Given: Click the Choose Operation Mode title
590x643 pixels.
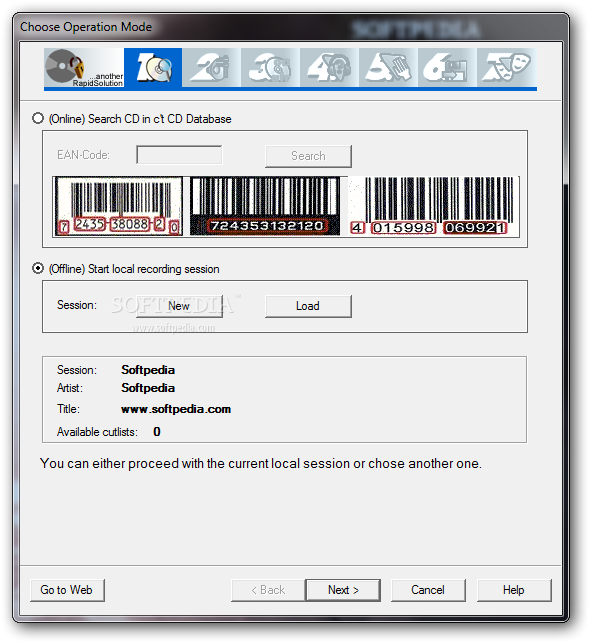Looking at the screenshot, I should coord(86,27).
